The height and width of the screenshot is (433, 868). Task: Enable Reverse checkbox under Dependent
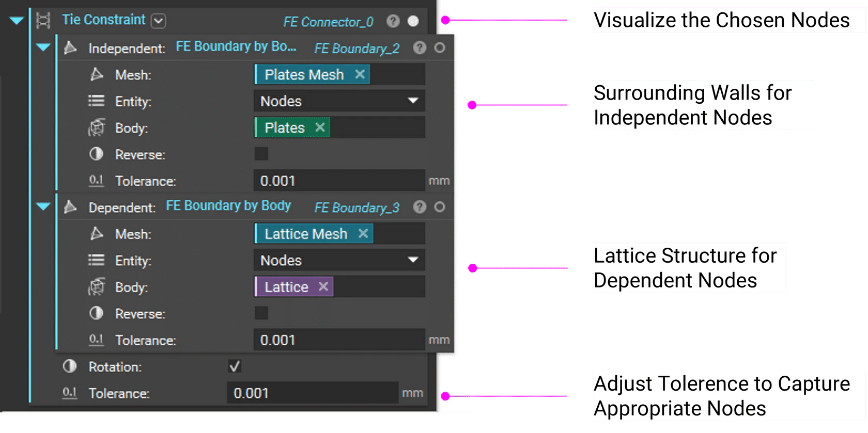pos(261,313)
